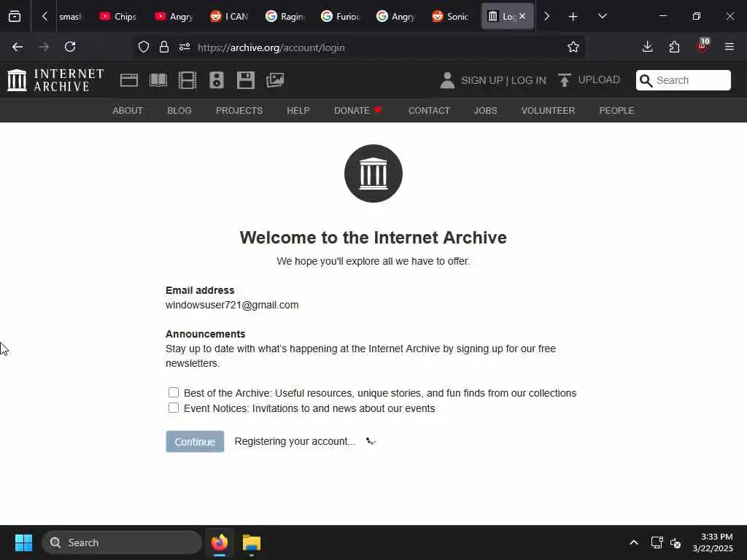Open the uBlock extension with 10 badge
Viewport: 747px width, 560px height.
pyautogui.click(x=703, y=46)
